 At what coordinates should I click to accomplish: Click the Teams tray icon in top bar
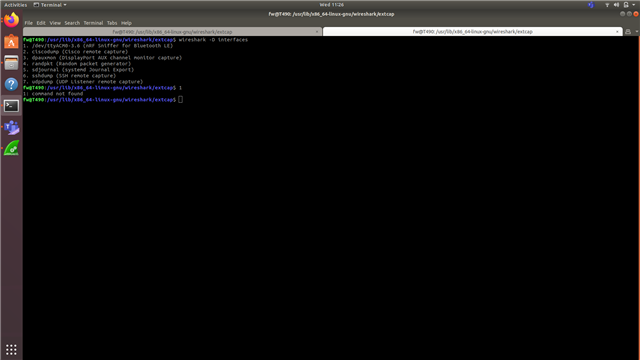coord(591,5)
